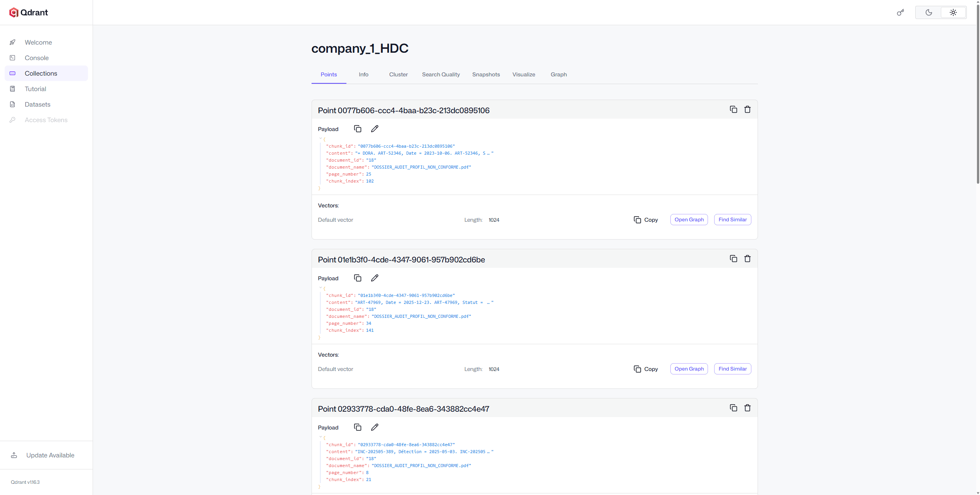Delete point 01e1b3f0 using its trash icon

747,258
